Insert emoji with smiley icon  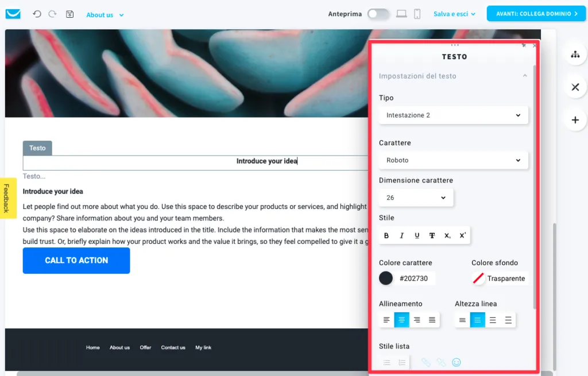pos(457,362)
